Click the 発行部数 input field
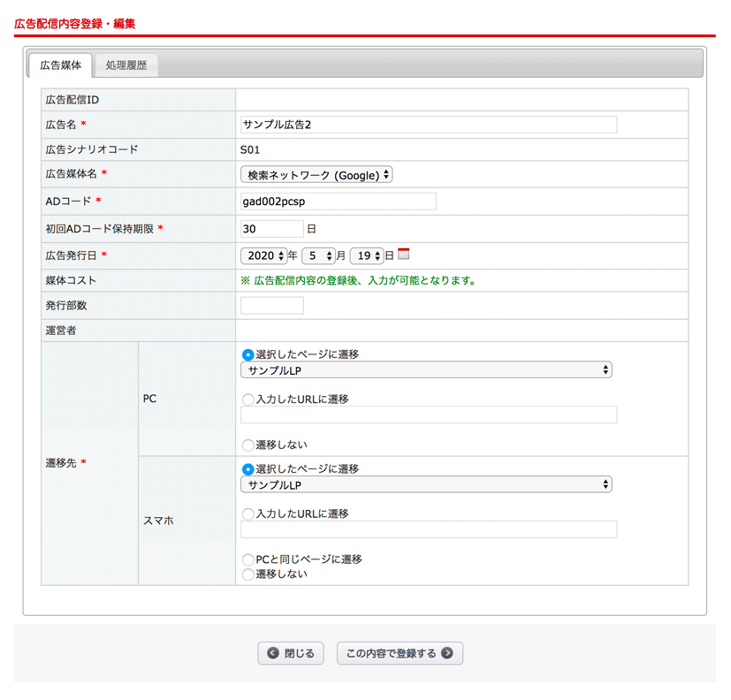The height and width of the screenshot is (700, 731). point(271,306)
